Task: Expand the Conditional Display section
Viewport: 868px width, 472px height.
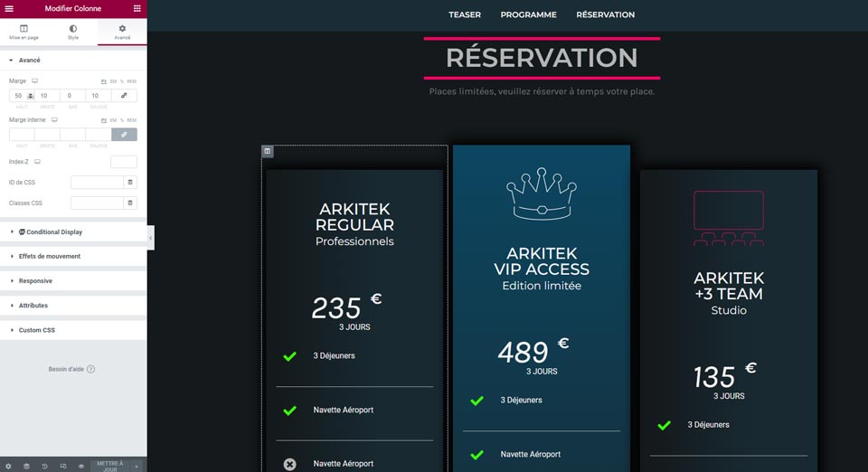Action: coord(54,232)
